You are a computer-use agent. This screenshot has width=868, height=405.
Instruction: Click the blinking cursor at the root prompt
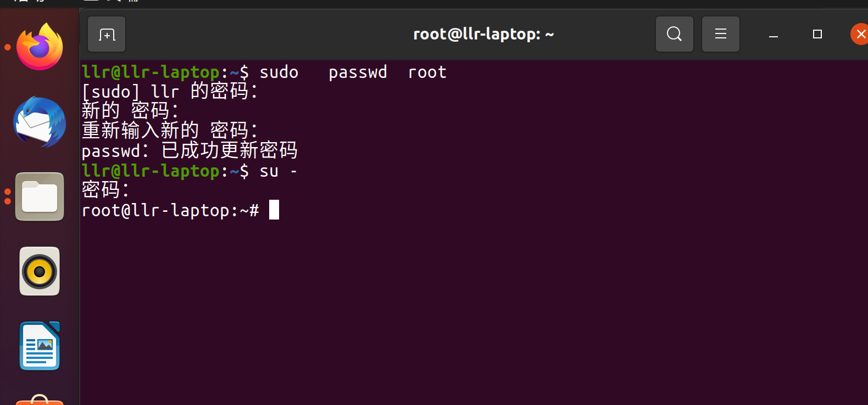point(274,210)
